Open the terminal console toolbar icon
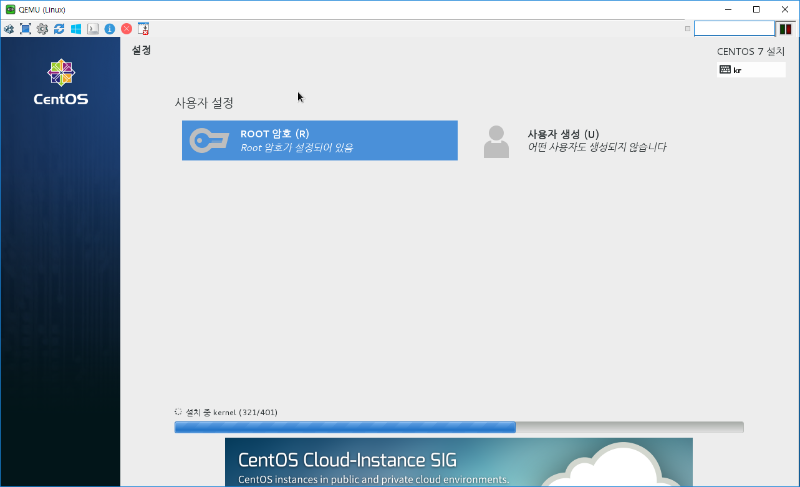800x487 pixels. [x=93, y=29]
